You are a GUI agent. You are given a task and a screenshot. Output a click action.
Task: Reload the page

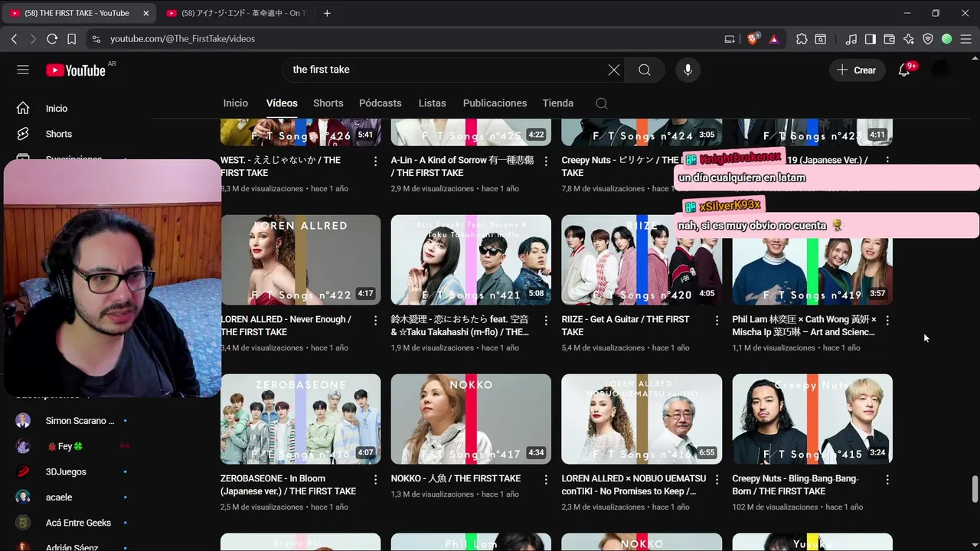[52, 38]
